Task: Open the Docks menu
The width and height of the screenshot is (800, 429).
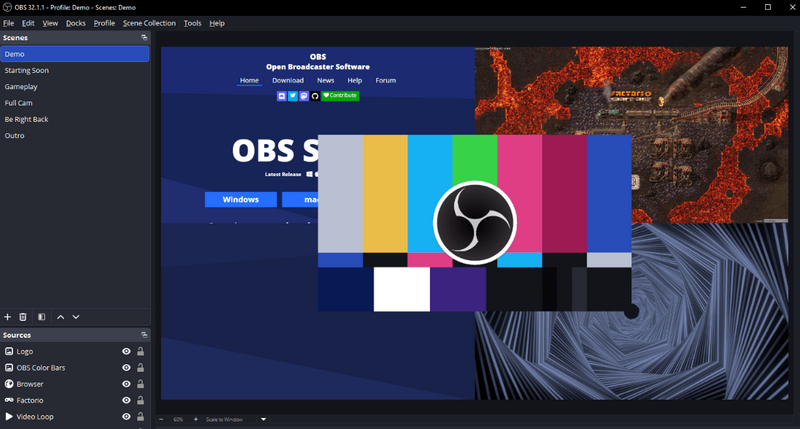Action: pos(76,23)
